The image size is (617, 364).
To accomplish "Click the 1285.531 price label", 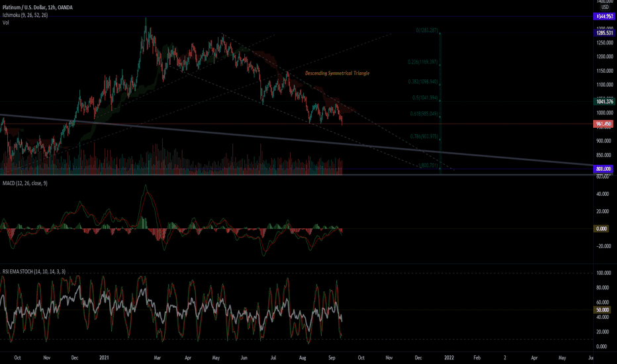I will (604, 32).
